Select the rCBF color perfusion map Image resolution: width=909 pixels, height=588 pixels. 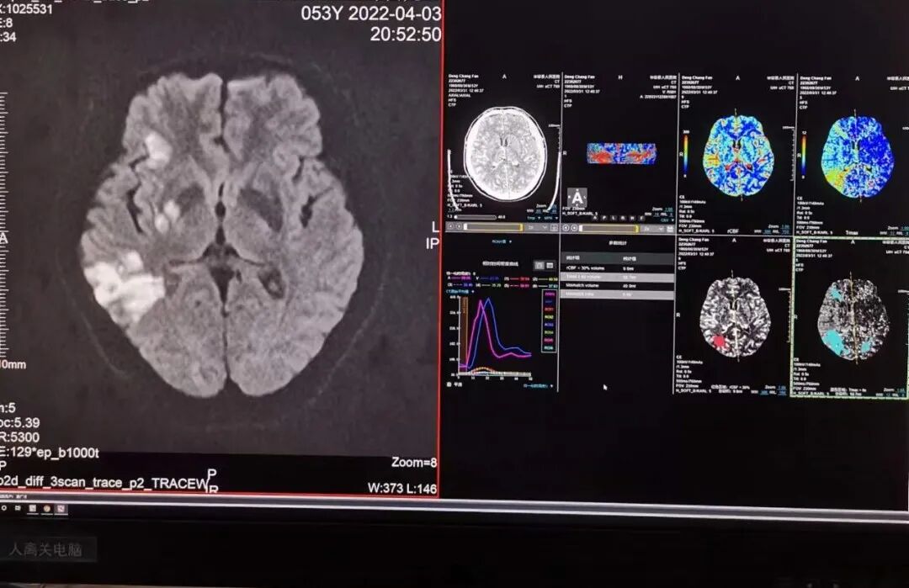coord(737,155)
